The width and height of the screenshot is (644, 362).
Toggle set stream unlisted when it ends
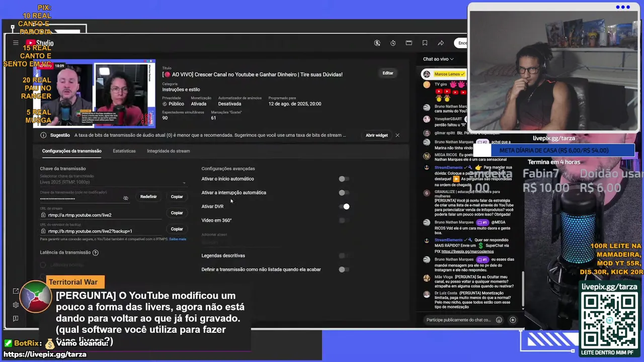[344, 269]
